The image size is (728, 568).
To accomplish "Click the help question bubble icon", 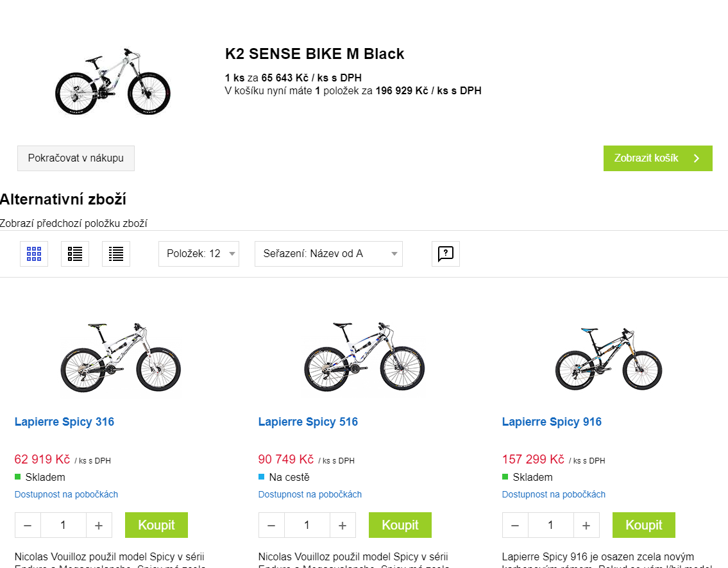I will coord(446,254).
